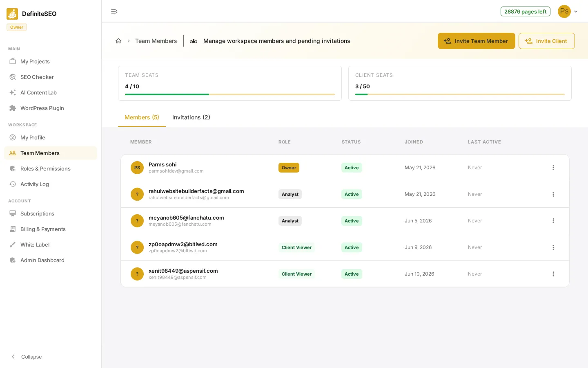Select Team Members in the sidebar
The width and height of the screenshot is (588, 368).
[51, 153]
